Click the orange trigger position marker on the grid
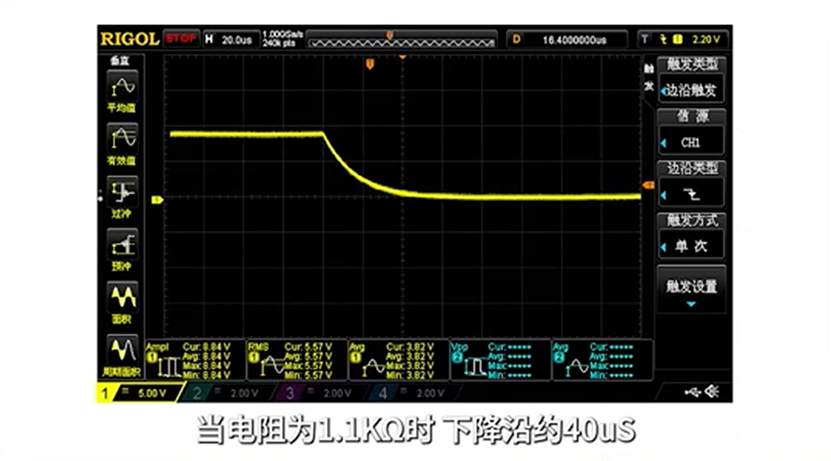 [x=370, y=65]
